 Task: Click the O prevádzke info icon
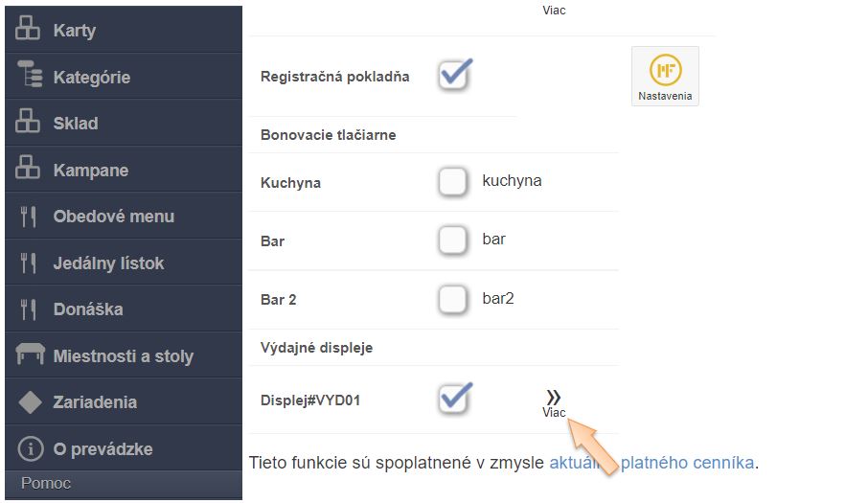coord(30,448)
